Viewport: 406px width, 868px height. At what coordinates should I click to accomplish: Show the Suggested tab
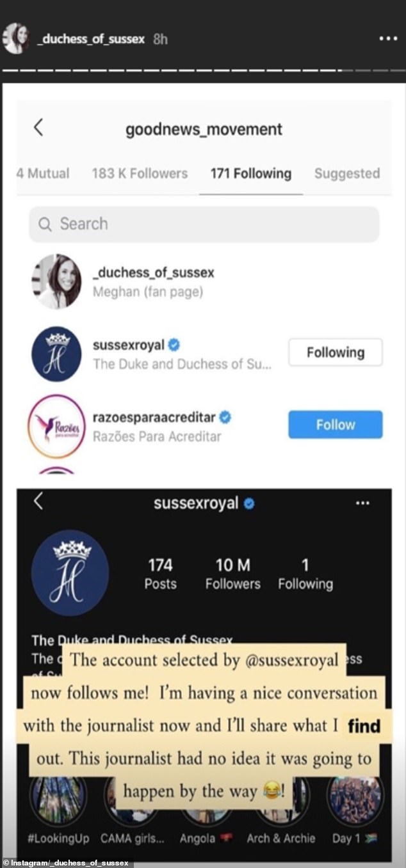pyautogui.click(x=346, y=173)
